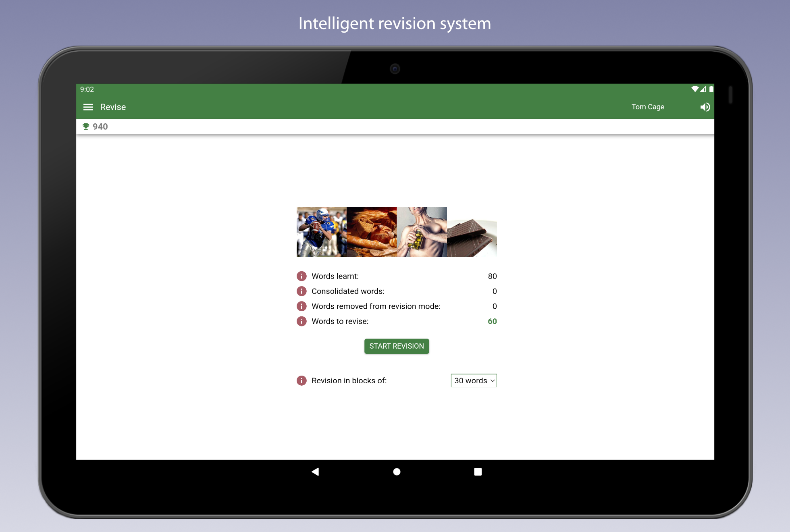The width and height of the screenshot is (790, 532).
Task: Toggle the sound speaker icon
Action: (x=705, y=107)
